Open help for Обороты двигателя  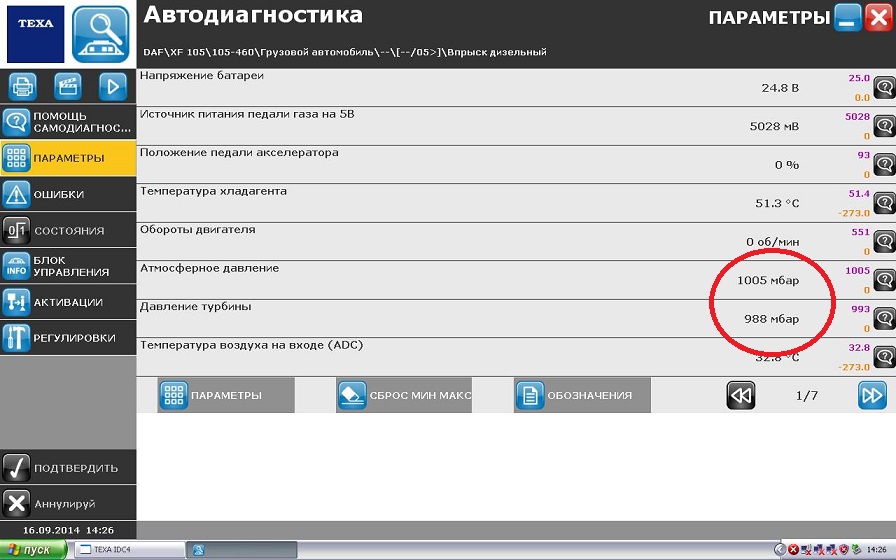885,242
